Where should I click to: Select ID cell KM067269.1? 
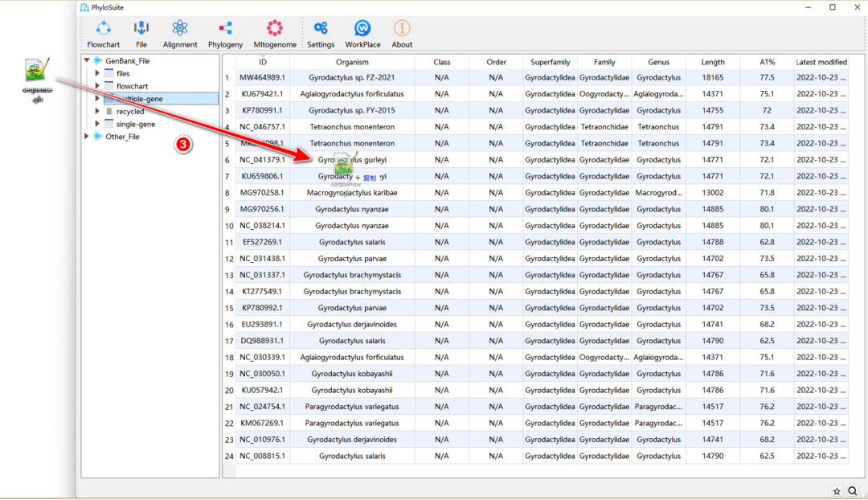click(262, 423)
